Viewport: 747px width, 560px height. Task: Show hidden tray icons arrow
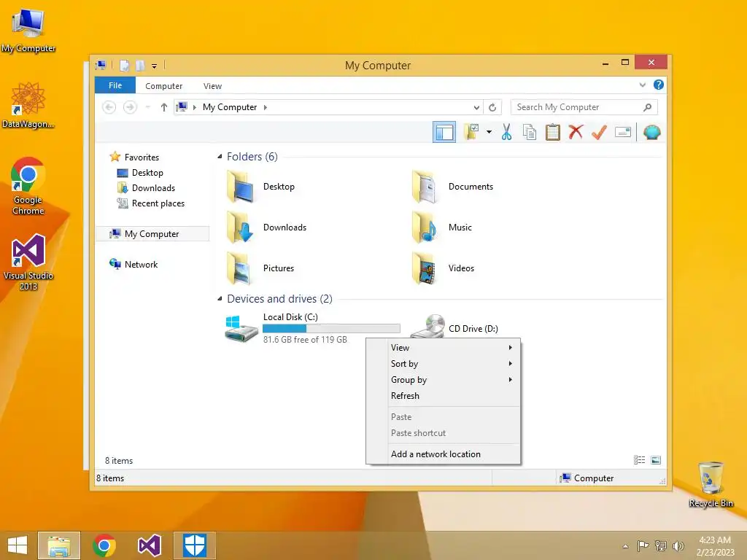tap(625, 546)
